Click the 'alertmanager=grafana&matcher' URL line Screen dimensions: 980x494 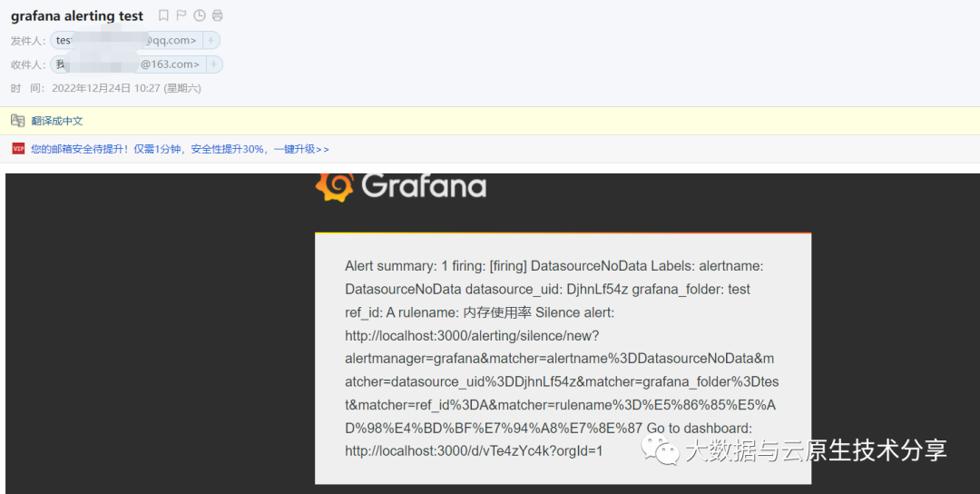pyautogui.click(x=559, y=359)
